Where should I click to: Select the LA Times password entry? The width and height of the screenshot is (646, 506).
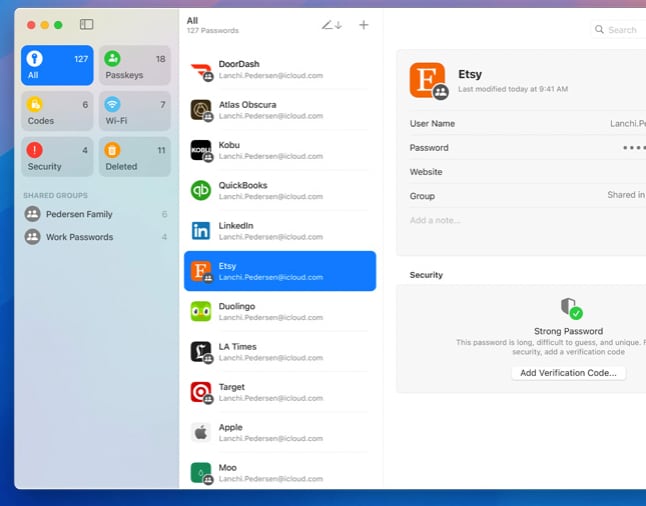280,352
